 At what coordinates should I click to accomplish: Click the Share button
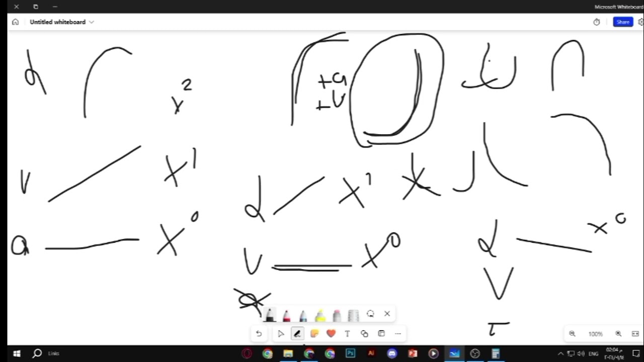point(623,22)
